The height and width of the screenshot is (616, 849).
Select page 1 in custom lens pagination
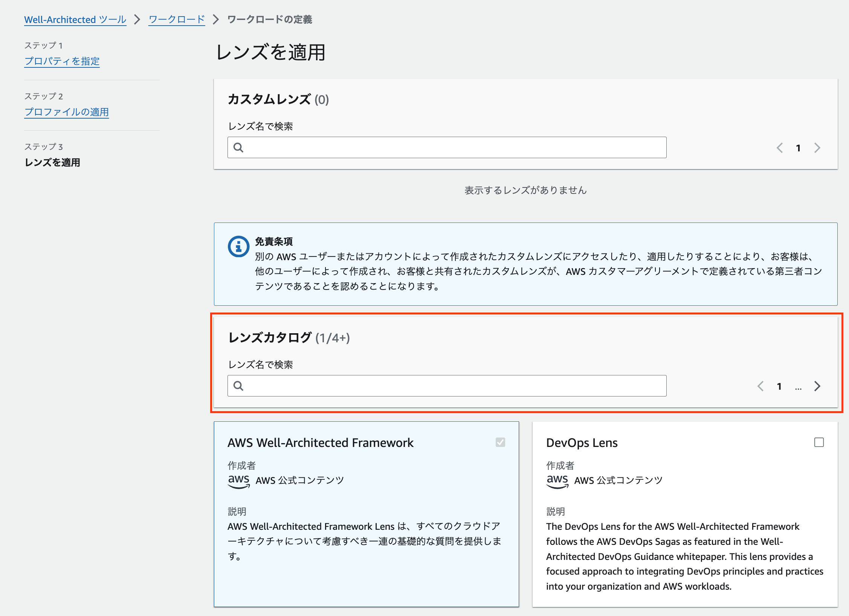(x=798, y=148)
